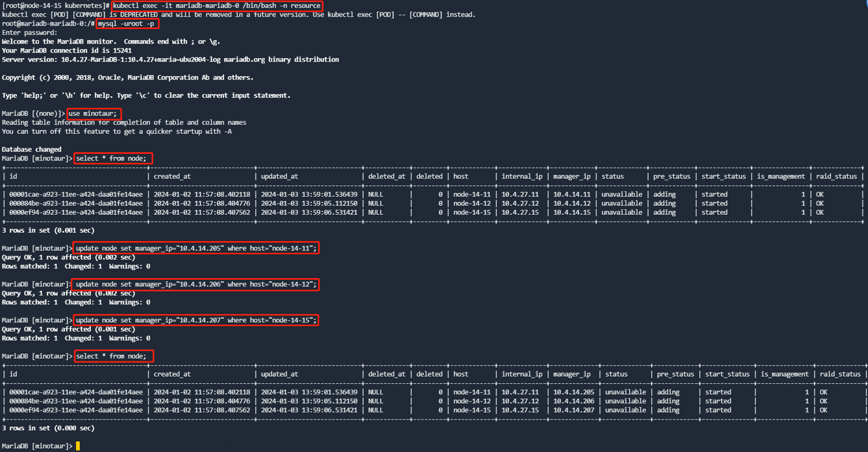Click the 'Database changed' message
This screenshot has height=452, width=868.
point(32,149)
